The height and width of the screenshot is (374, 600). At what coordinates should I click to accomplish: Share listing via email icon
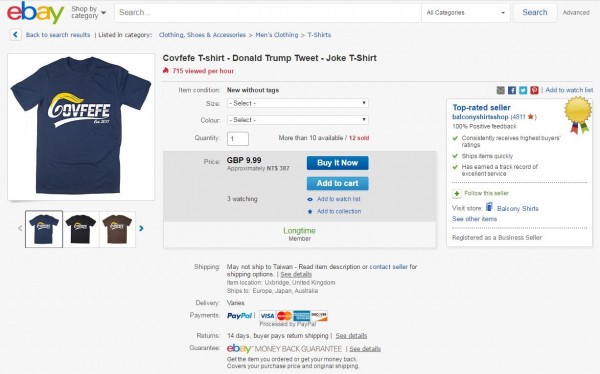tap(501, 90)
